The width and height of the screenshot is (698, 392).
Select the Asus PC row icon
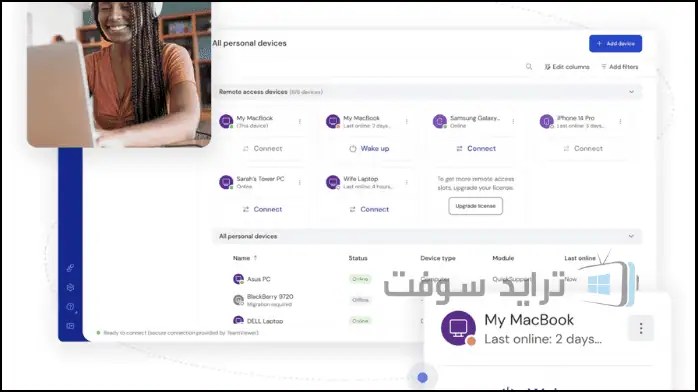click(x=239, y=279)
